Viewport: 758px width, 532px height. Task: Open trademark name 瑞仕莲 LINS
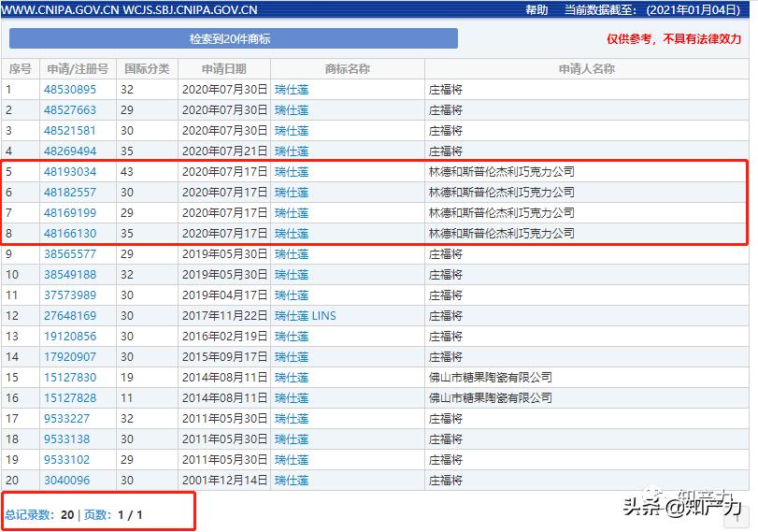point(305,315)
